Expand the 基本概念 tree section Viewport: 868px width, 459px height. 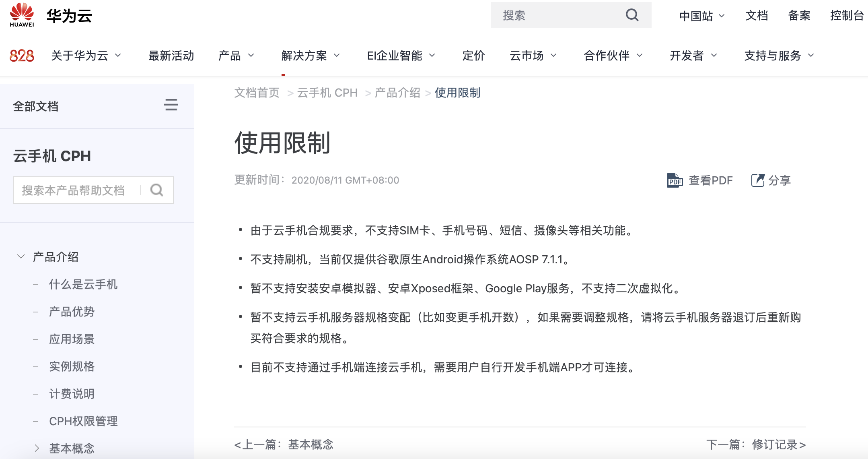pyautogui.click(x=37, y=448)
